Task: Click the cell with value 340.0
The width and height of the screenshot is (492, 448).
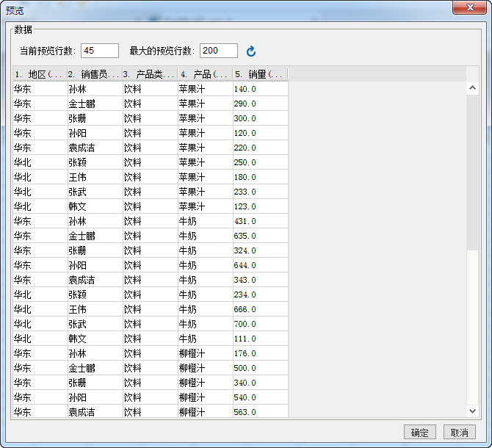Action: click(261, 383)
